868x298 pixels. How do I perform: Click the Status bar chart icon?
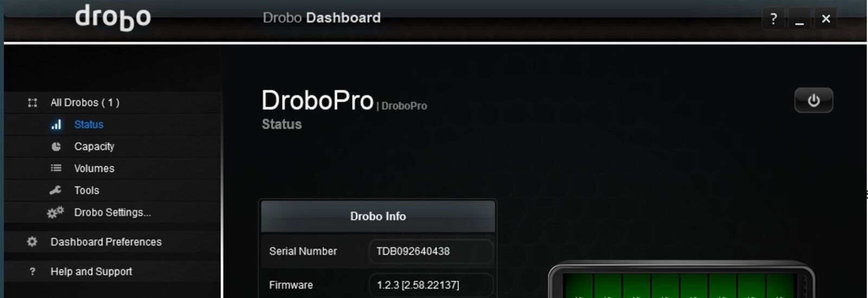coord(56,125)
